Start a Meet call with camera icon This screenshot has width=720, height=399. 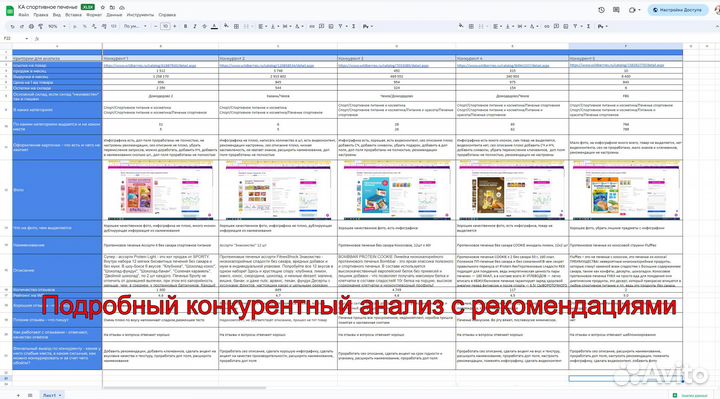coord(632,10)
